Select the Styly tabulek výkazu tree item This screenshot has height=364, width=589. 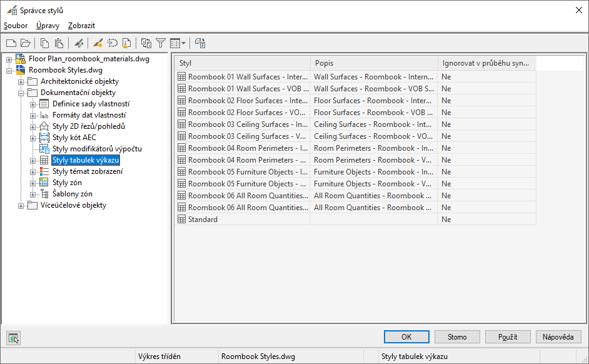pyautogui.click(x=86, y=160)
